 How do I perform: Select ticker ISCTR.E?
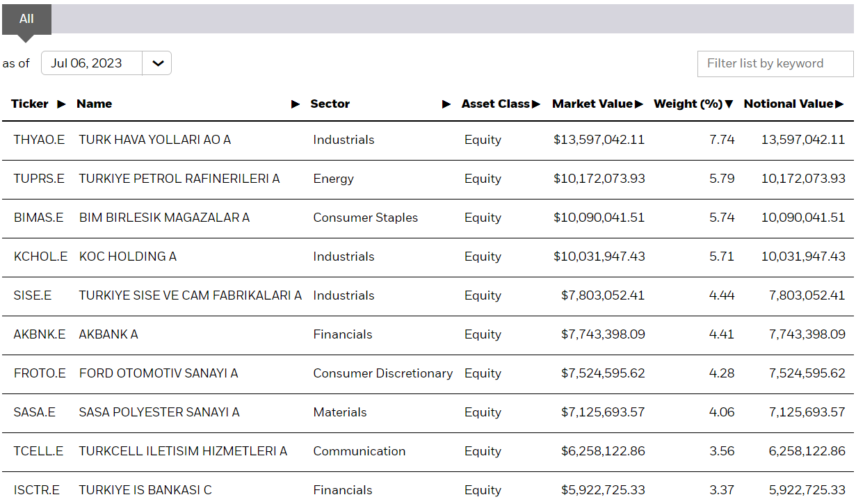pyautogui.click(x=36, y=490)
